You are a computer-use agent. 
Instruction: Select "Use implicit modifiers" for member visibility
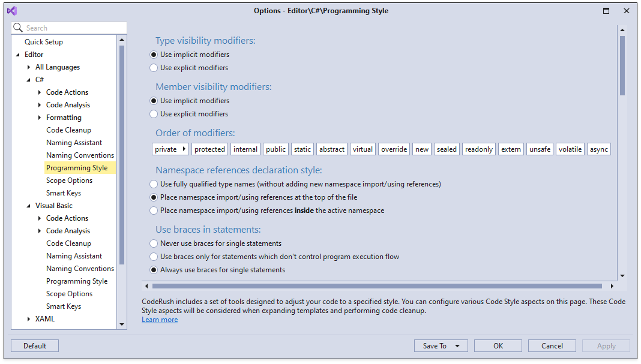(154, 100)
